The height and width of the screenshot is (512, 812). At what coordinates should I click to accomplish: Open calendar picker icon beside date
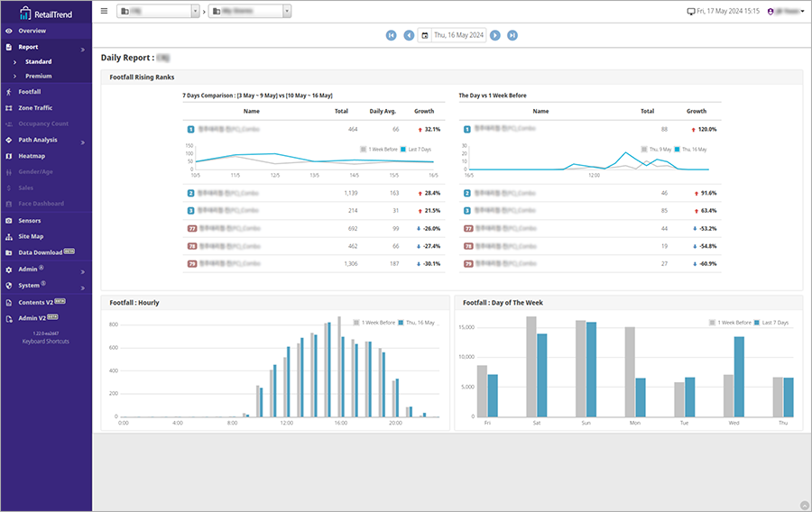coord(425,35)
